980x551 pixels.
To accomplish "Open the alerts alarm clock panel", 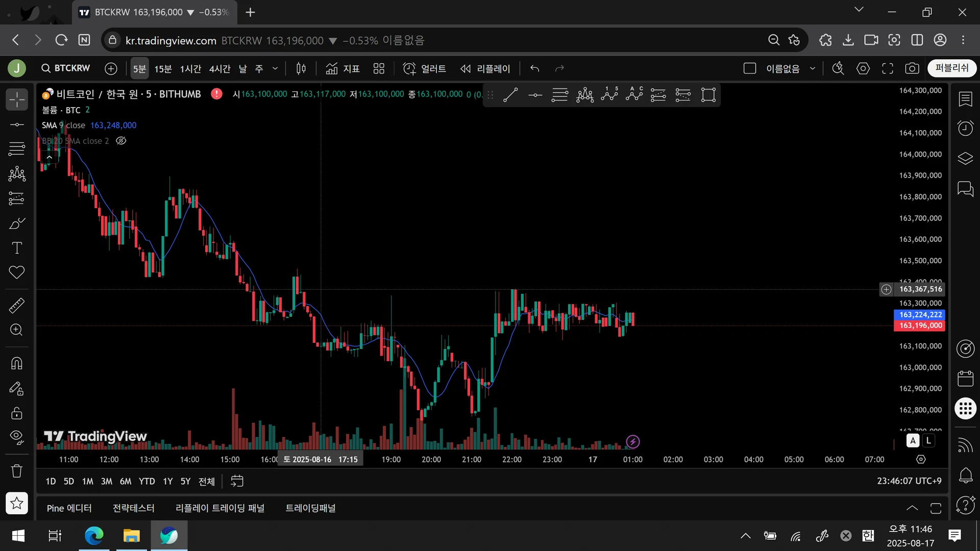I will (x=965, y=128).
